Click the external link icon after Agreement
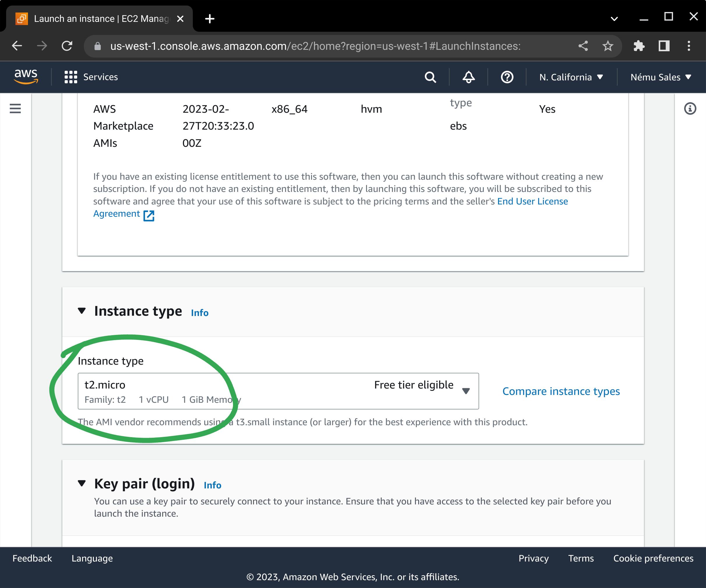The width and height of the screenshot is (706, 588). 149,216
